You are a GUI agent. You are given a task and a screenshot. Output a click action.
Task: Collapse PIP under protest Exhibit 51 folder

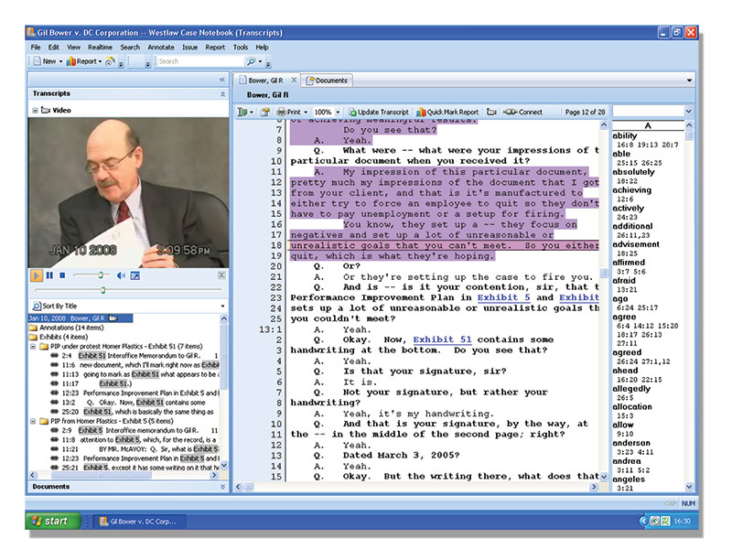[33, 346]
